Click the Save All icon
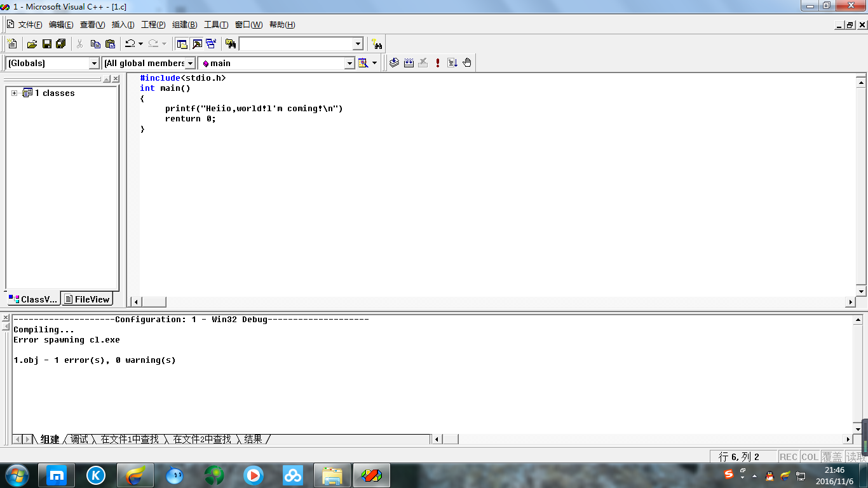This screenshot has width=868, height=488. pyautogui.click(x=61, y=44)
